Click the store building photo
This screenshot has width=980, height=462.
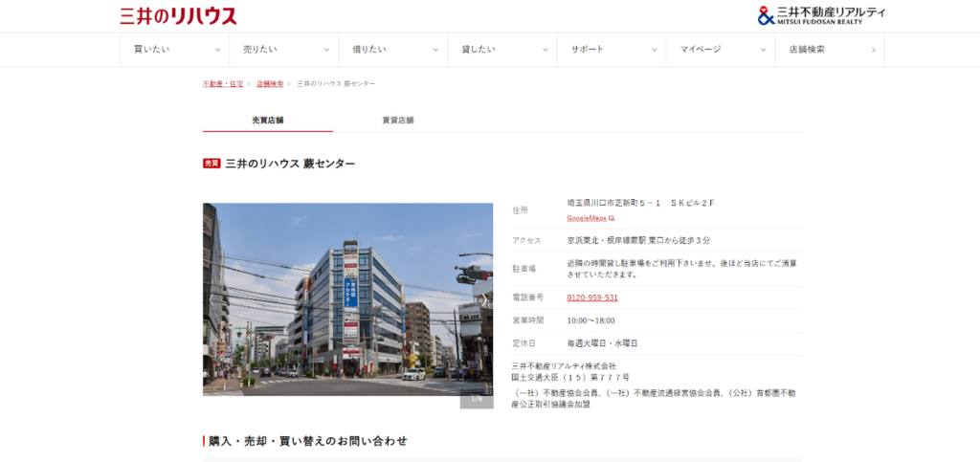(x=347, y=299)
